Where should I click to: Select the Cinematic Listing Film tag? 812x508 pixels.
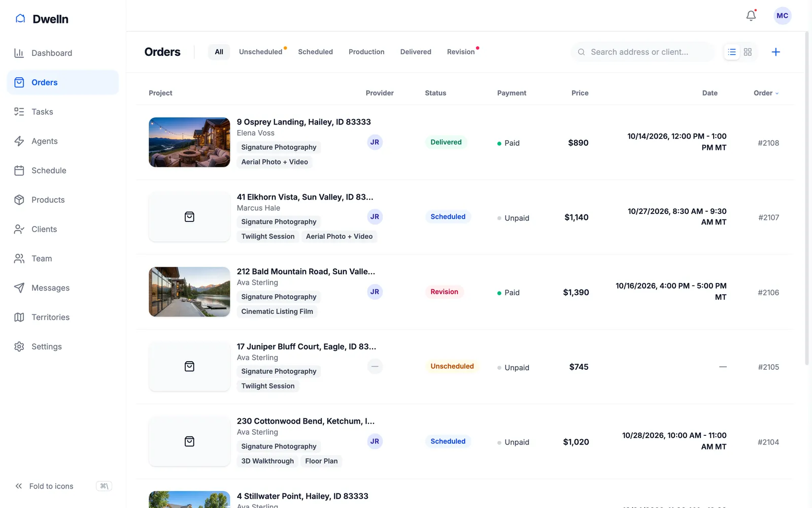tap(277, 311)
